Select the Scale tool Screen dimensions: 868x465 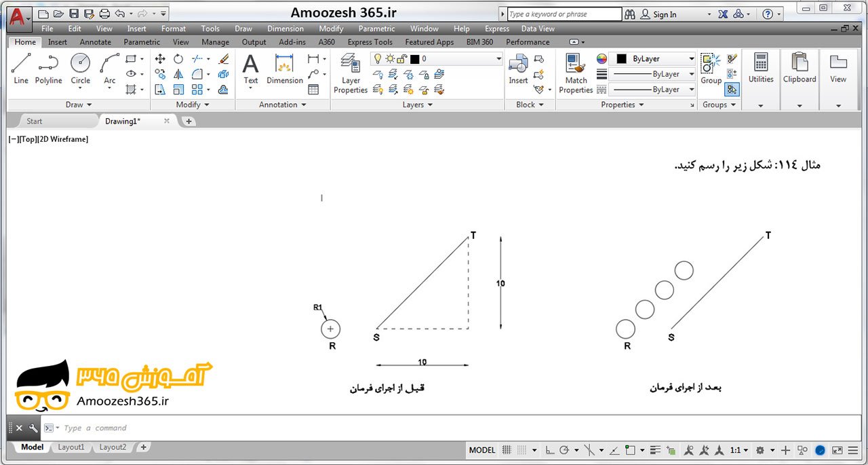tap(178, 89)
